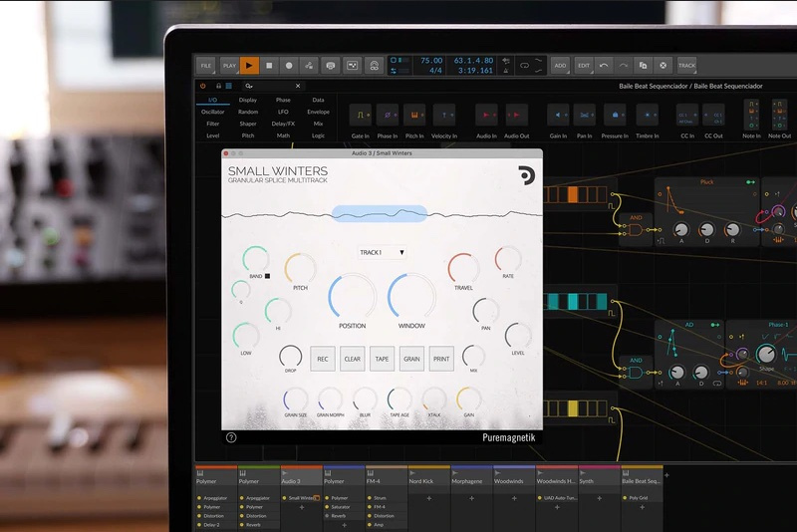Click the blue waveform selection region
This screenshot has width=797, height=532.
coord(380,214)
